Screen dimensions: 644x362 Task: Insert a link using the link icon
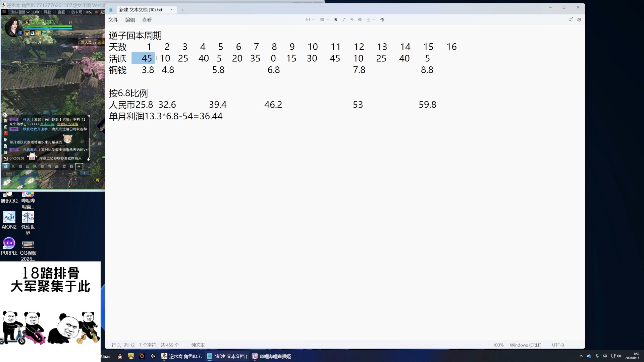click(360, 20)
